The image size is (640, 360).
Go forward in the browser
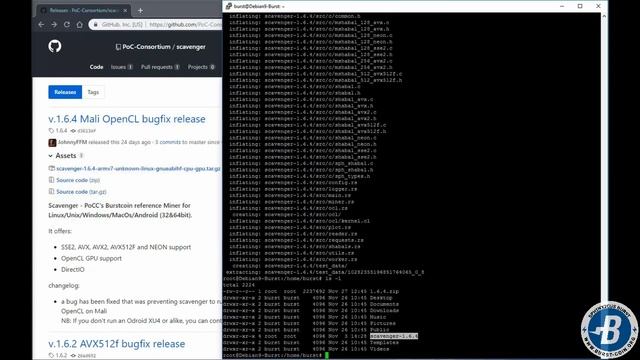54,24
